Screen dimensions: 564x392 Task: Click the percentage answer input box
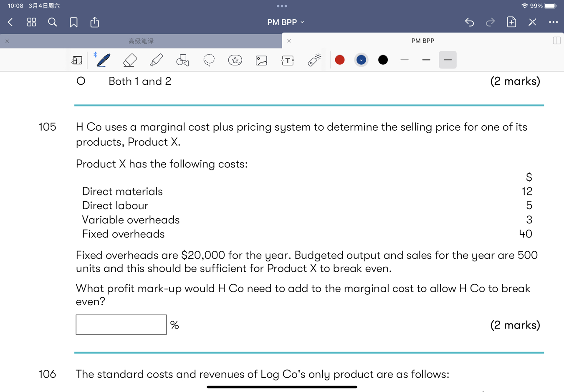pyautogui.click(x=121, y=324)
